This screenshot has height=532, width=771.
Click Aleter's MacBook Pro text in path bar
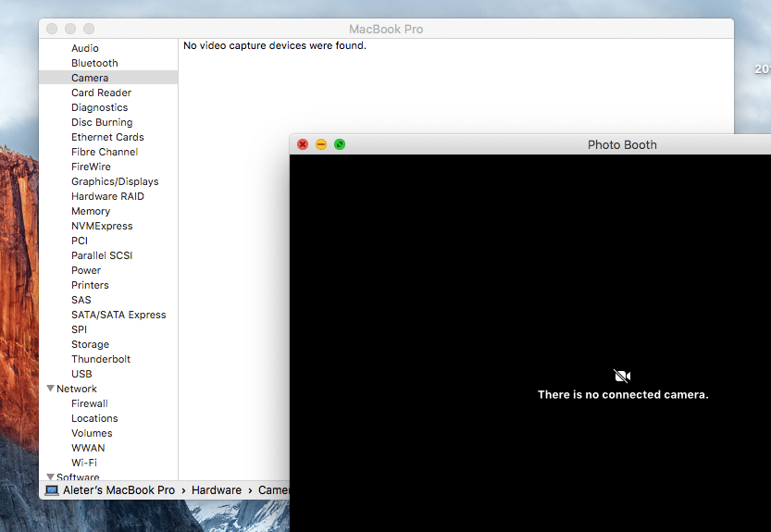coord(118,490)
